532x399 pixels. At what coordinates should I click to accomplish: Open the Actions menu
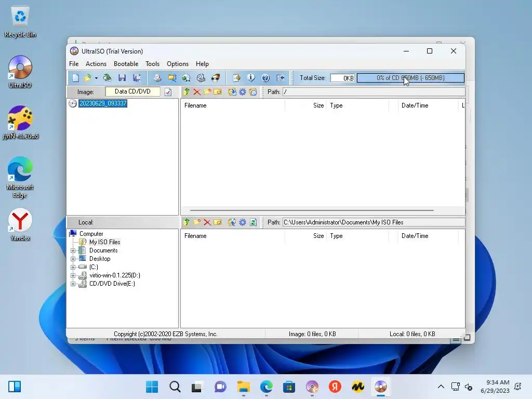pyautogui.click(x=96, y=64)
